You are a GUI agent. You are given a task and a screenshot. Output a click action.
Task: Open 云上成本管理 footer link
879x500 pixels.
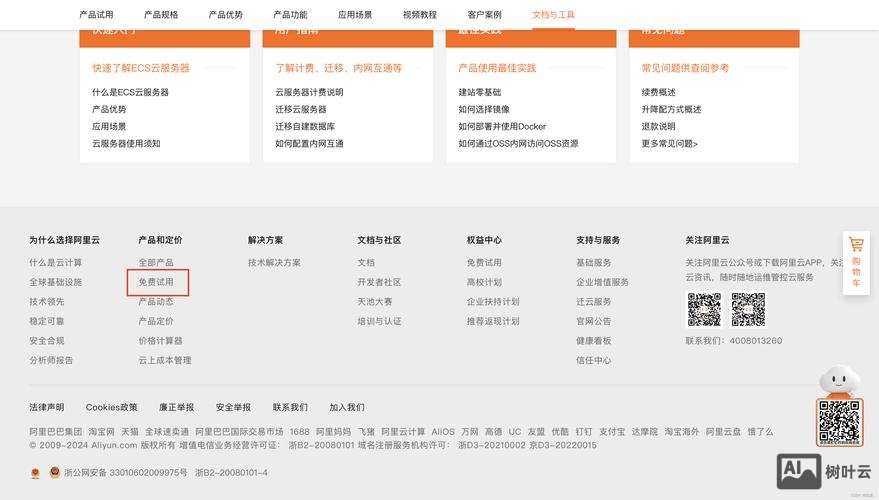coord(165,360)
